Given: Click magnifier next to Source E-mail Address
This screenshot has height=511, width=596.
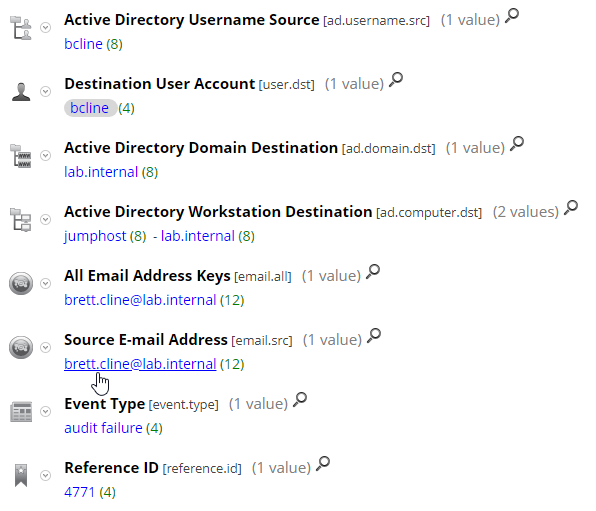Looking at the screenshot, I should tap(374, 335).
